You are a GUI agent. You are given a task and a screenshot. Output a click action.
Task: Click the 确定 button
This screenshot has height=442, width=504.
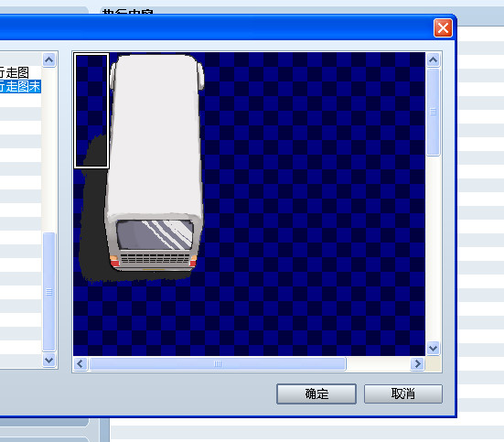pos(316,393)
